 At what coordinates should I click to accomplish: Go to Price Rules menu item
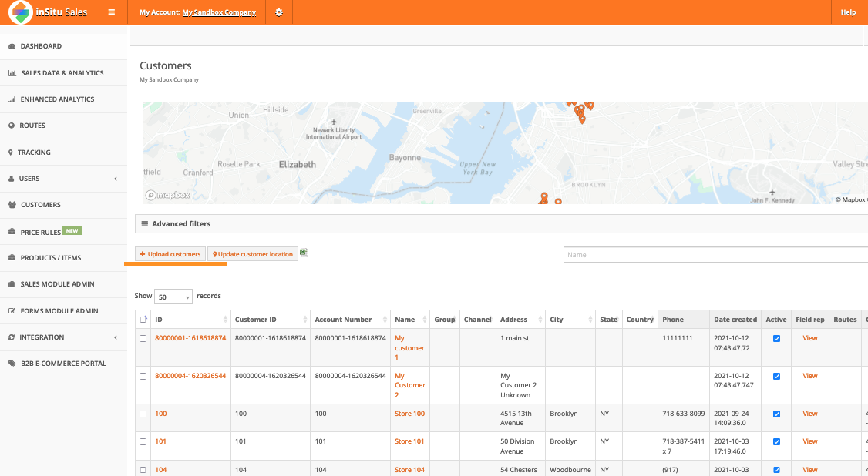(42, 232)
